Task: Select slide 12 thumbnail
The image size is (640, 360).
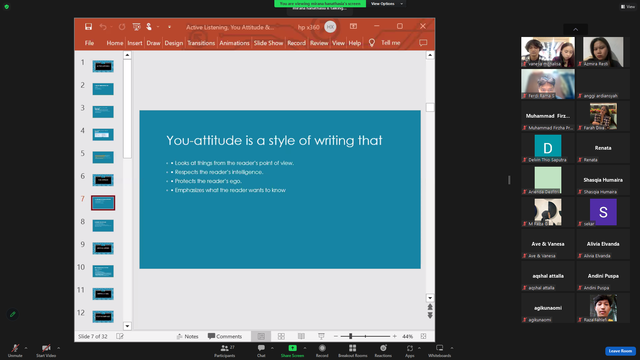Action: [103, 316]
